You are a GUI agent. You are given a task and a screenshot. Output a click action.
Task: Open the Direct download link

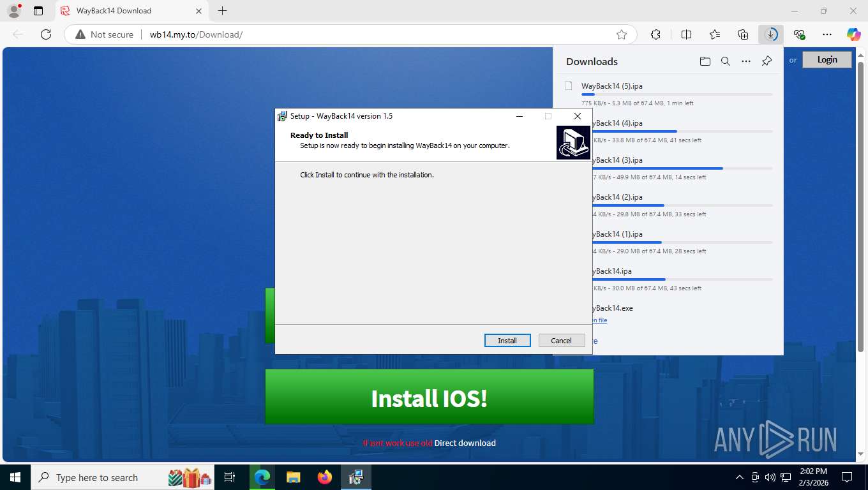coord(465,443)
